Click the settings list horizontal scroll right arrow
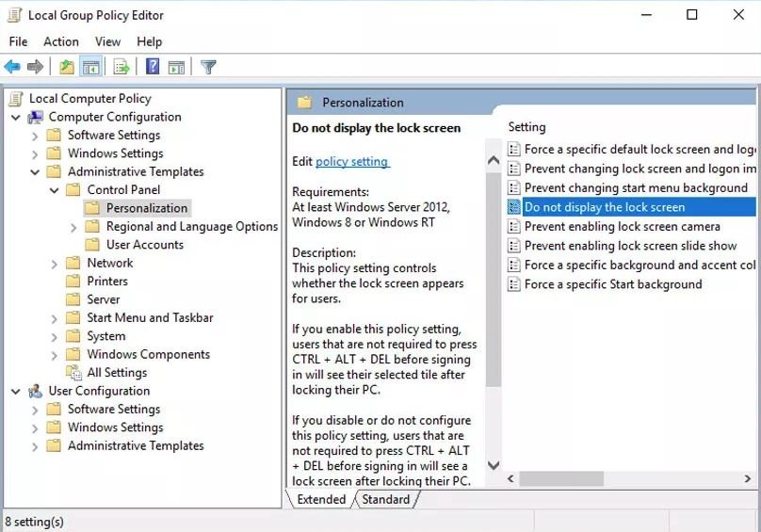This screenshot has height=532, width=761. click(x=749, y=479)
